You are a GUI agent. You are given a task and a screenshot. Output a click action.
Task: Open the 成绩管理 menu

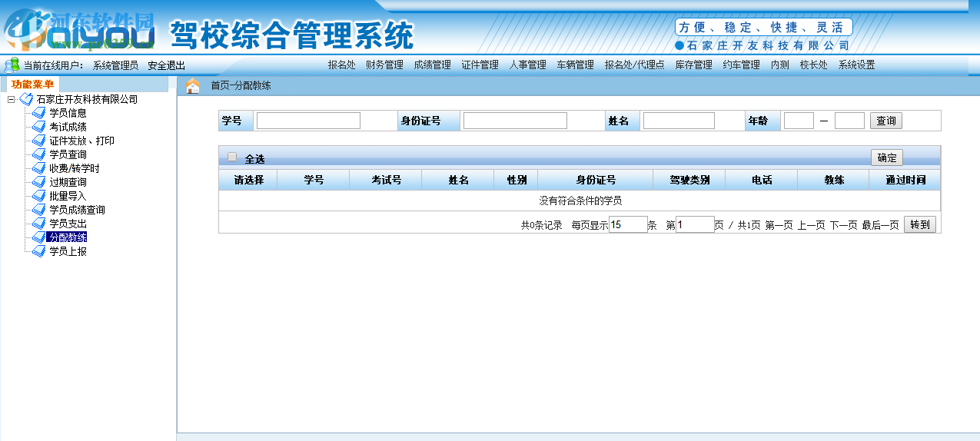(432, 65)
